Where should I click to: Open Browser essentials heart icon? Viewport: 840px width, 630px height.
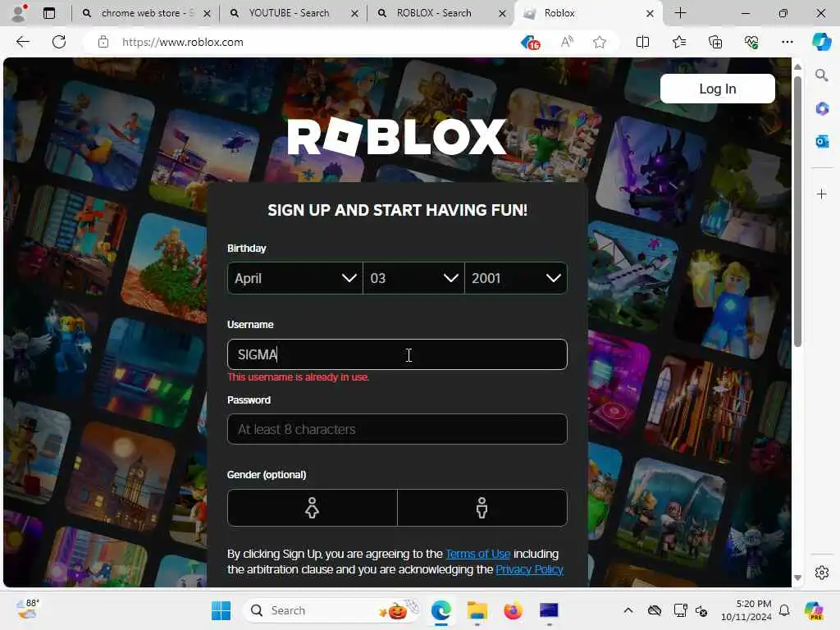click(x=751, y=42)
